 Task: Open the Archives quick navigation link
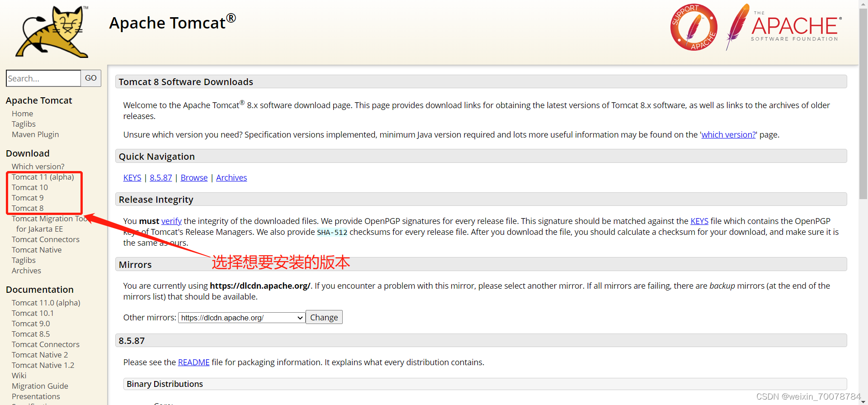pyautogui.click(x=231, y=178)
